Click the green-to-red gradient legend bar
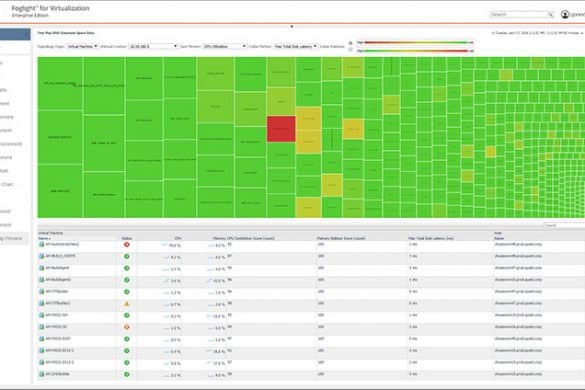This screenshot has height=390, width=585. [415, 50]
